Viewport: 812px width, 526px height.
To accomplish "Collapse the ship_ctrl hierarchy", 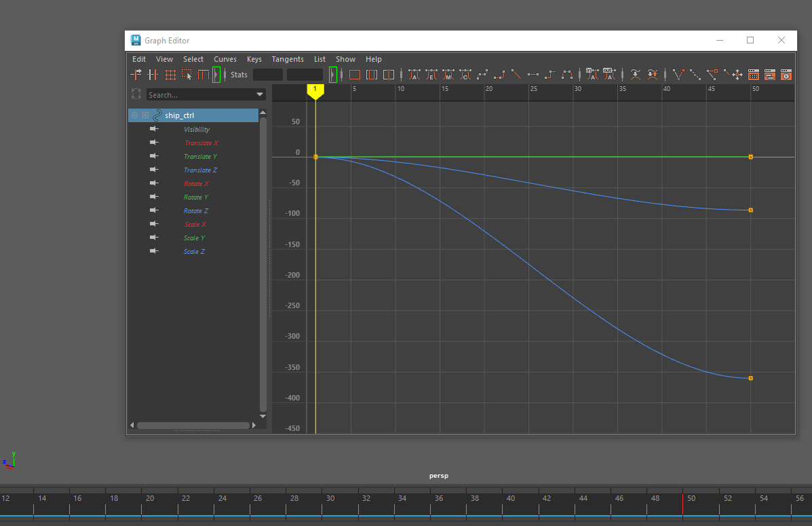I will [x=134, y=115].
